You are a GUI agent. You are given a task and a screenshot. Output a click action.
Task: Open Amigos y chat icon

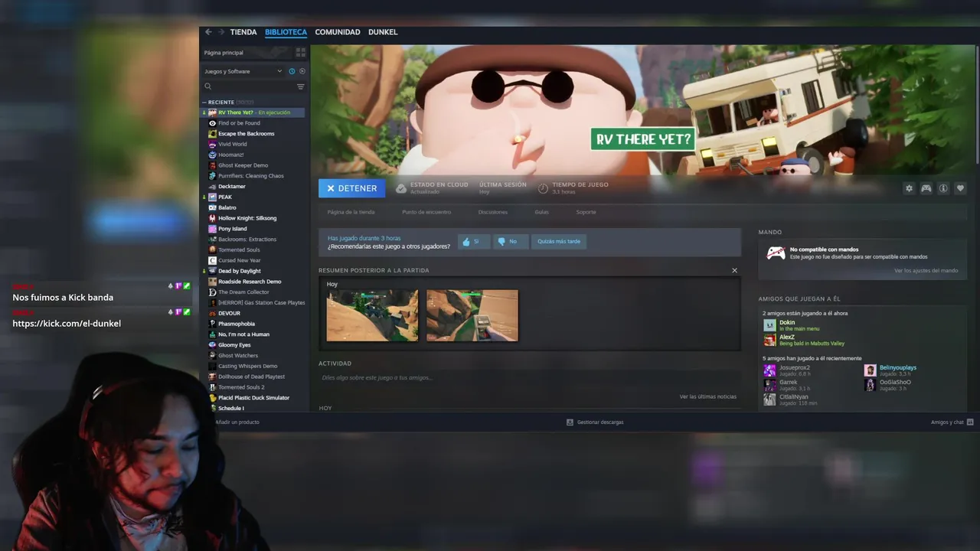(x=970, y=422)
